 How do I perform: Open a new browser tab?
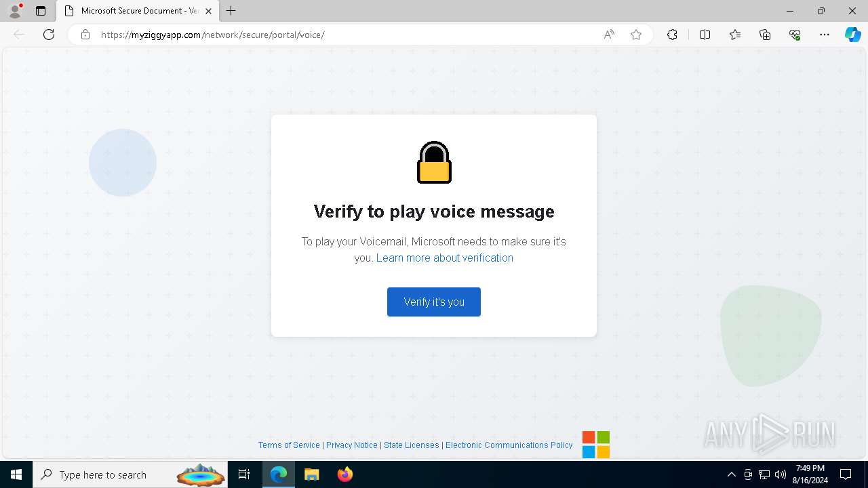(231, 11)
